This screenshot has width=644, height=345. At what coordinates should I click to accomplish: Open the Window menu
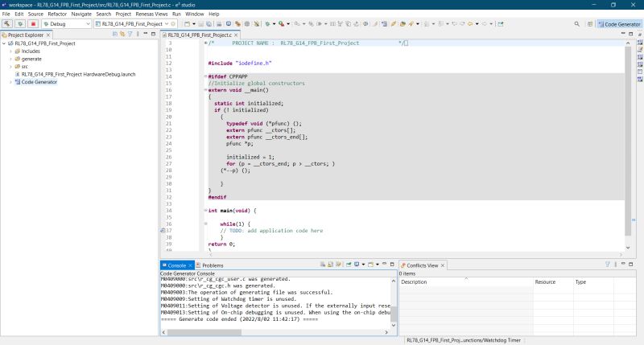tap(194, 14)
